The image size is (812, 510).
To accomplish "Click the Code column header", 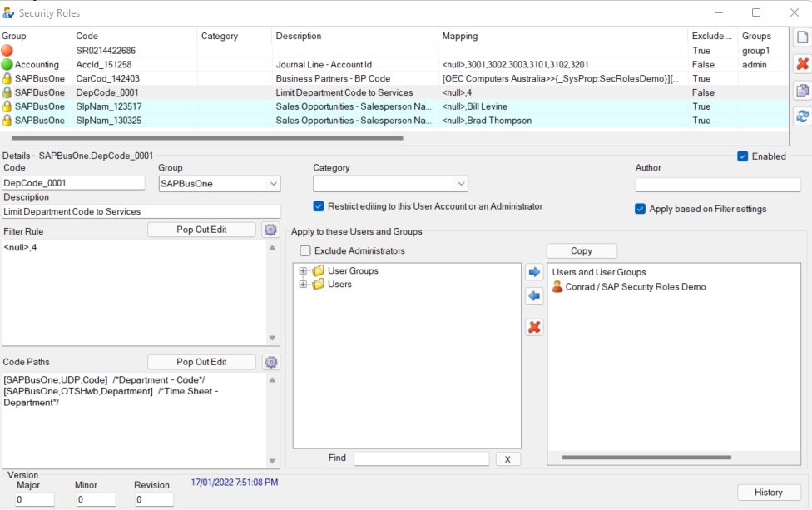I will (135, 36).
